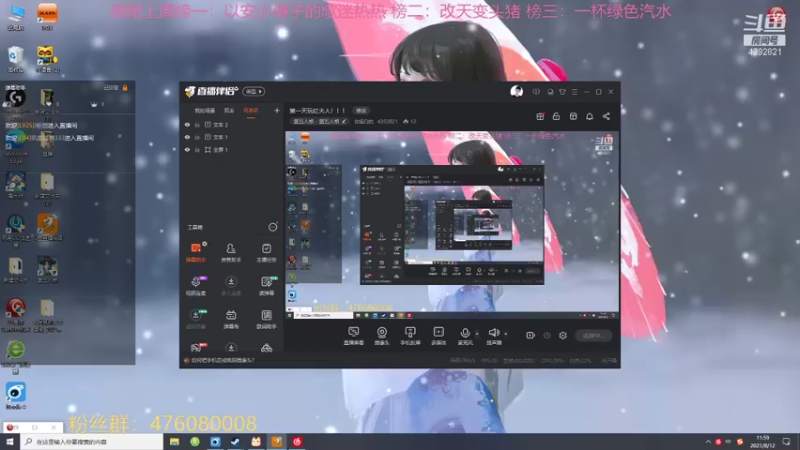Image resolution: width=800 pixels, height=450 pixels.
Task: Click the taskbar search box
Action: (91, 441)
